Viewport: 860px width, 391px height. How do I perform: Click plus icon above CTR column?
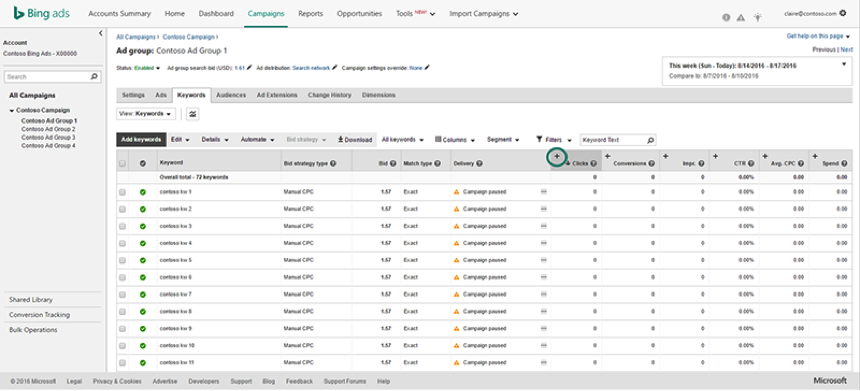pos(716,157)
